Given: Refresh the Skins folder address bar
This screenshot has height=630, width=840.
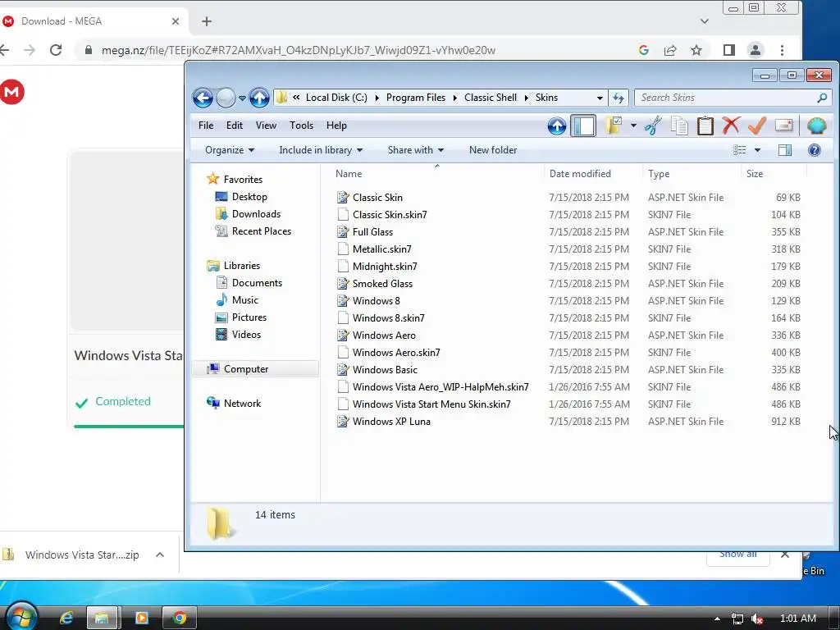Looking at the screenshot, I should [619, 98].
